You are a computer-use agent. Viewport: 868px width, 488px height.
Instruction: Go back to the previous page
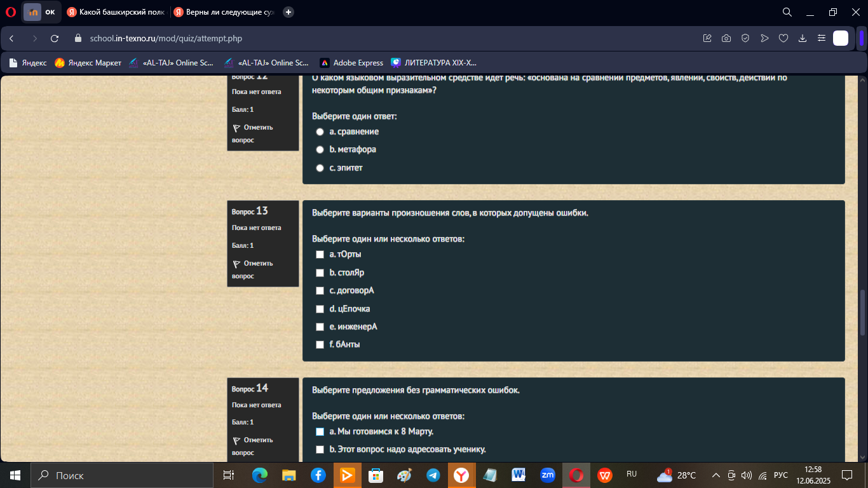(x=11, y=39)
